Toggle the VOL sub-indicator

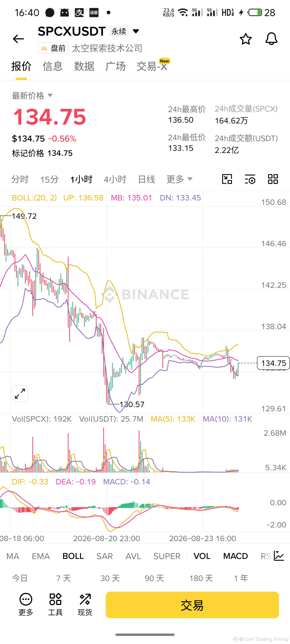point(202,556)
